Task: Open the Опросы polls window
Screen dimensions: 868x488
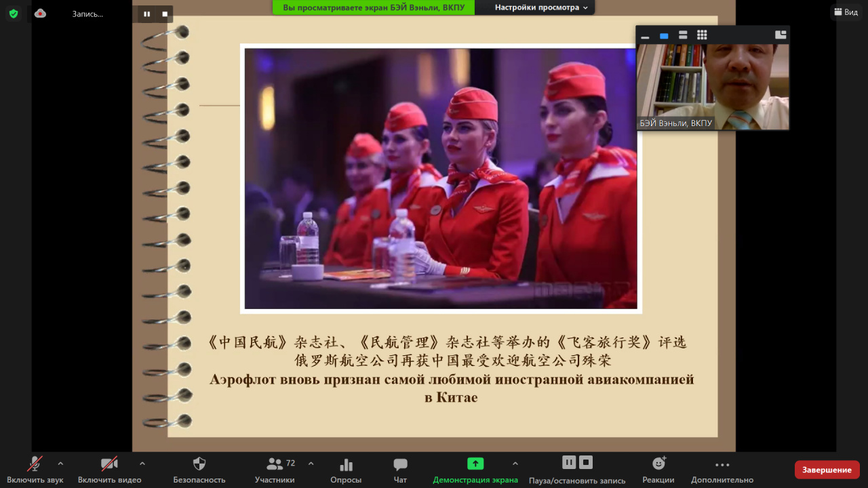Action: [x=346, y=470]
